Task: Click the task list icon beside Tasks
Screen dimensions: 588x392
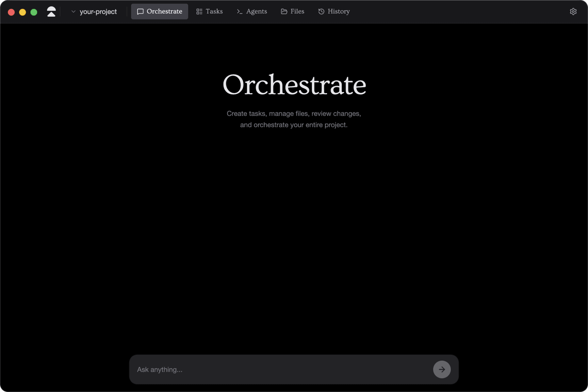Action: (199, 11)
